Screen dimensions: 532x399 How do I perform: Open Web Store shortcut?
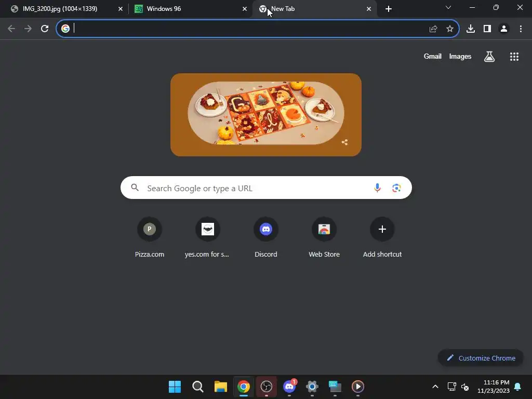[x=324, y=237]
